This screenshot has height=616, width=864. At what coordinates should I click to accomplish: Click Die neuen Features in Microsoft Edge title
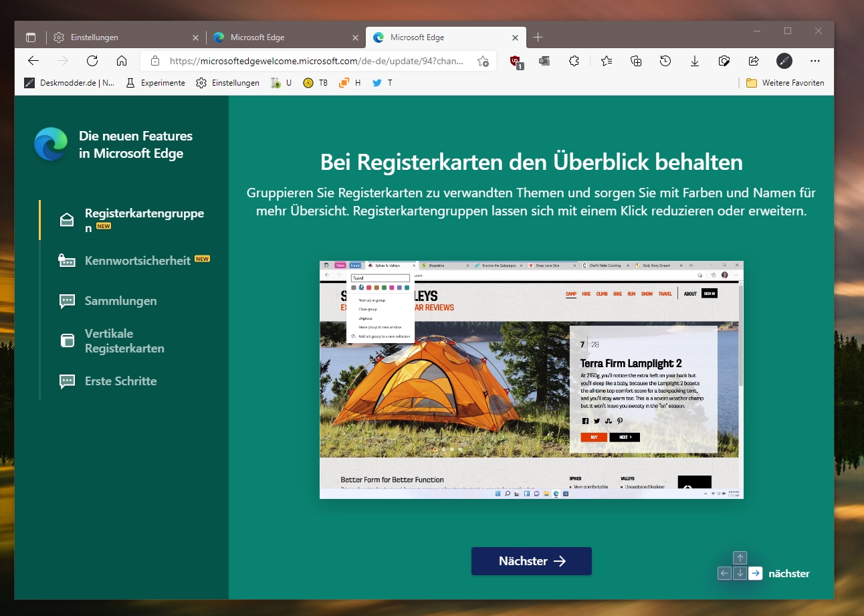pyautogui.click(x=136, y=144)
